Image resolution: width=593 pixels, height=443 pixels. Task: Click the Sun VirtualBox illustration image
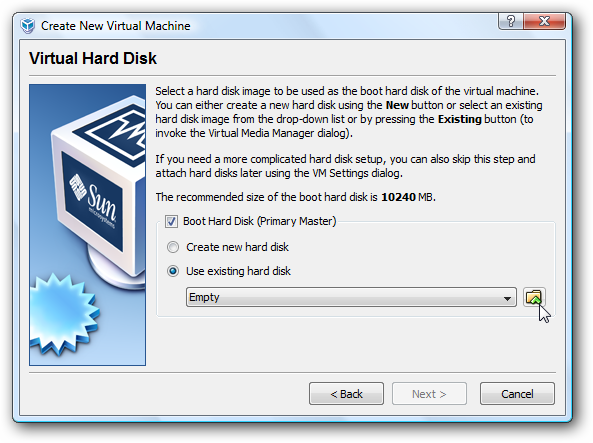[x=87, y=225]
